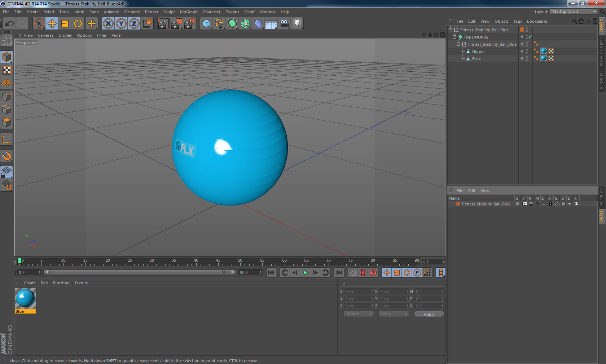The height and width of the screenshot is (364, 606).
Task: Open the Scale mode dropdown
Action: coord(394,314)
